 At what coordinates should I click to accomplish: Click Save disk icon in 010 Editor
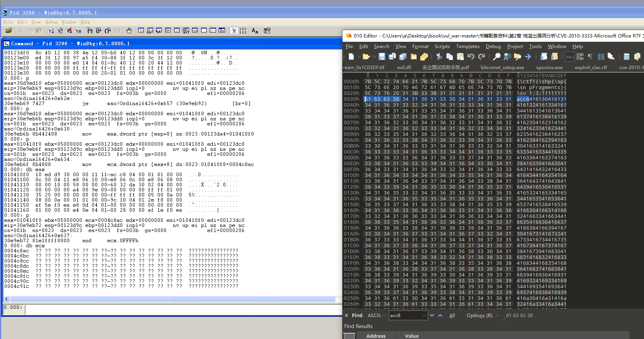point(382,57)
